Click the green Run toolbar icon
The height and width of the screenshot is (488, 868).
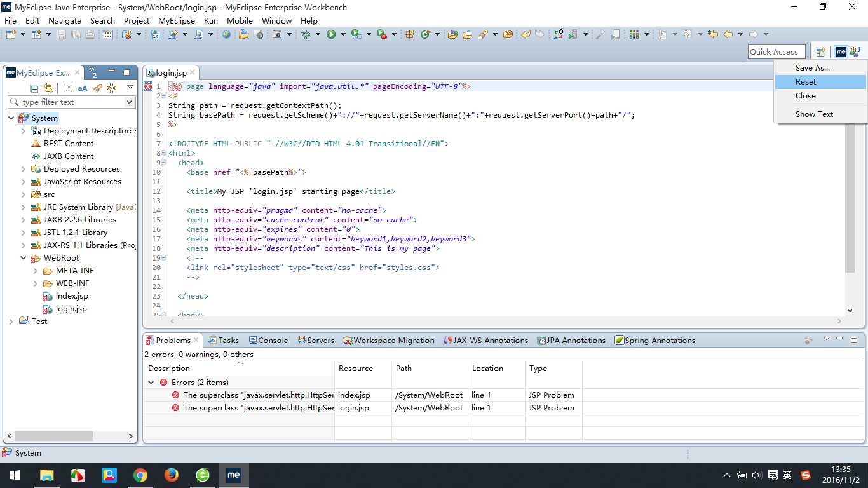pos(331,34)
